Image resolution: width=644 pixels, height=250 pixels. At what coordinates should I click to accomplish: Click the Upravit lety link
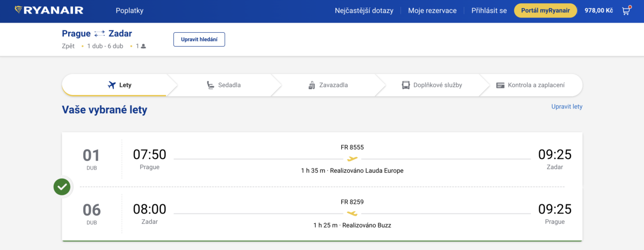point(567,107)
